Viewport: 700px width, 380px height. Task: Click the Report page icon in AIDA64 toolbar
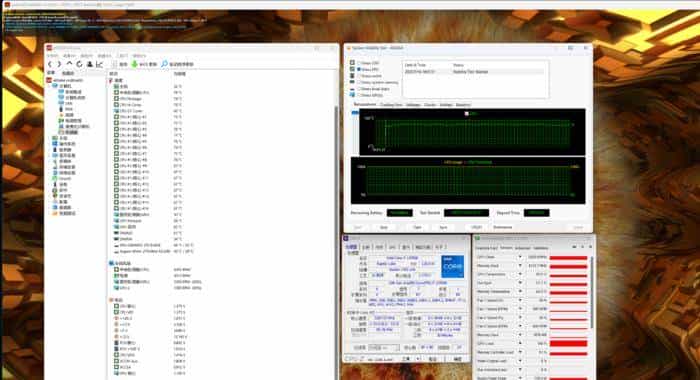click(x=115, y=64)
